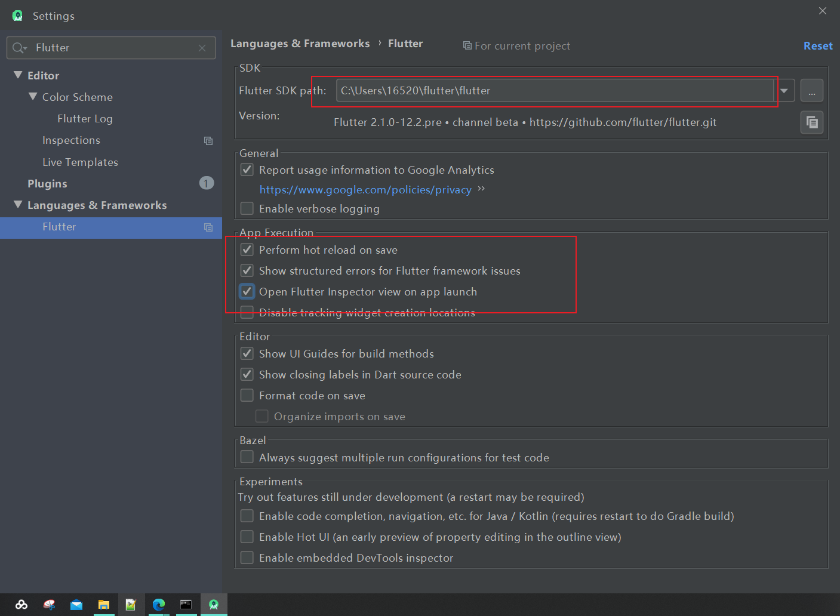
Task: Click the Flutter breadcrumb label
Action: coord(405,44)
